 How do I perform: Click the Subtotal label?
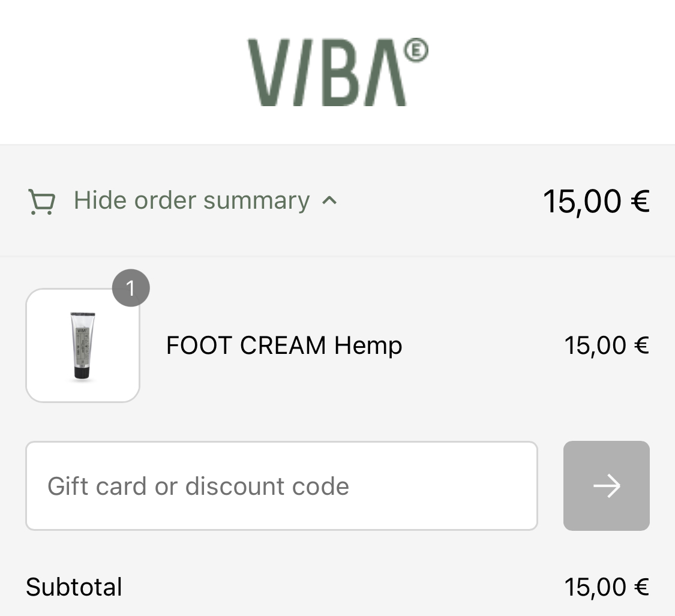74,587
